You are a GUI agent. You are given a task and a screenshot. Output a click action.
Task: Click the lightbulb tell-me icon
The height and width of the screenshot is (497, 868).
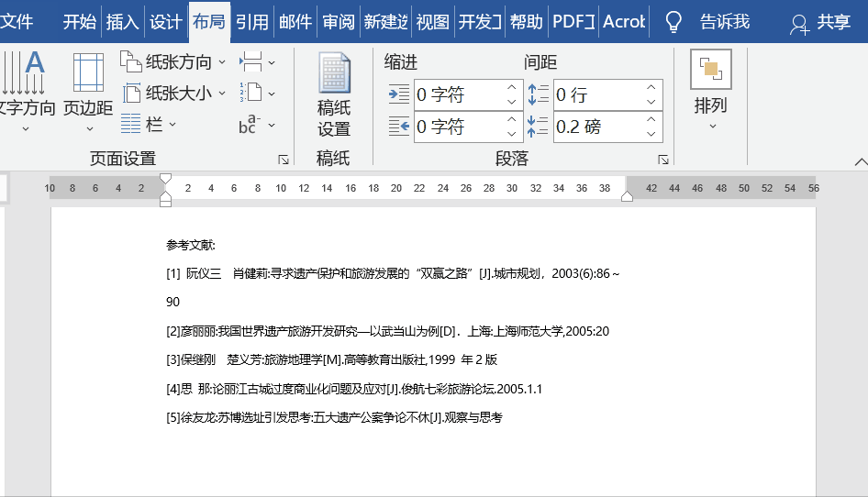click(673, 22)
